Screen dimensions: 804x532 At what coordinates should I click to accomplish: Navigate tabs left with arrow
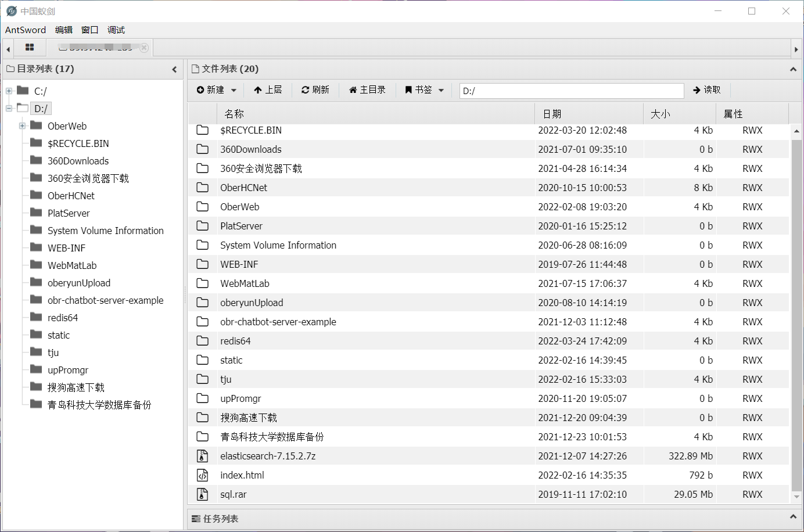coord(8,49)
